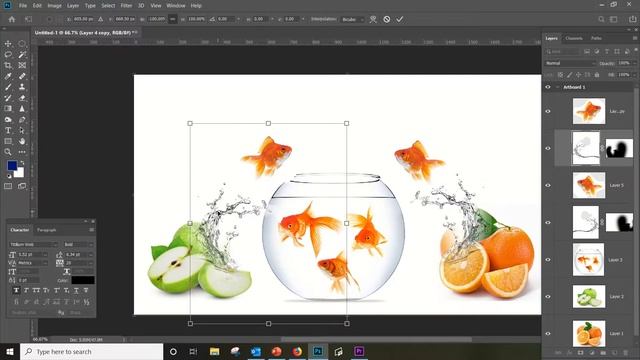Screen dimensions: 640x360
Task: Select the Clone Stamp tool
Action: (22, 87)
